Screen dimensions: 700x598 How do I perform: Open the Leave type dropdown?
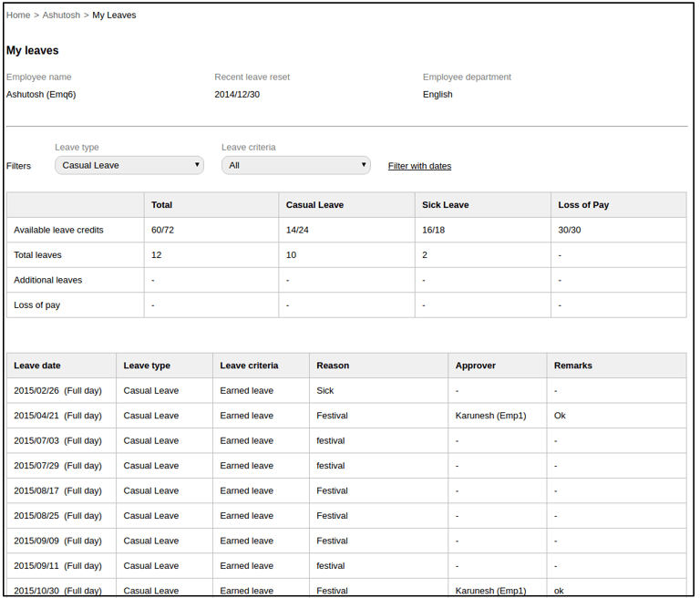[129, 165]
